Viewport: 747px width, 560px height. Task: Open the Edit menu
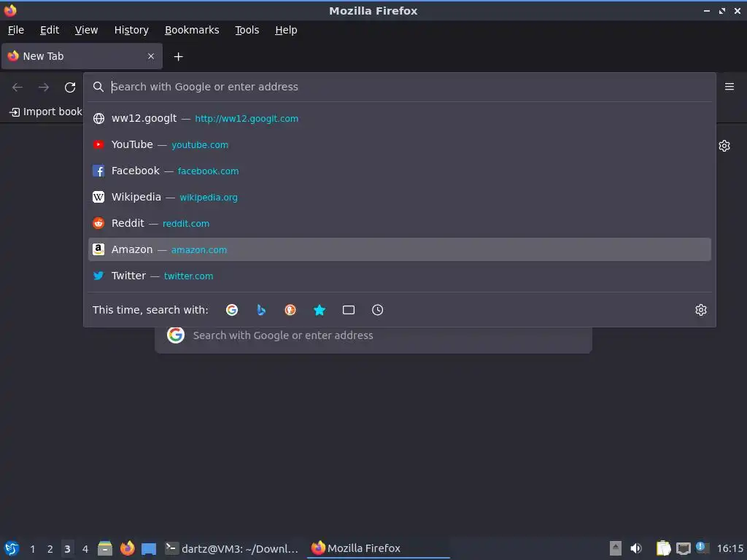click(50, 30)
